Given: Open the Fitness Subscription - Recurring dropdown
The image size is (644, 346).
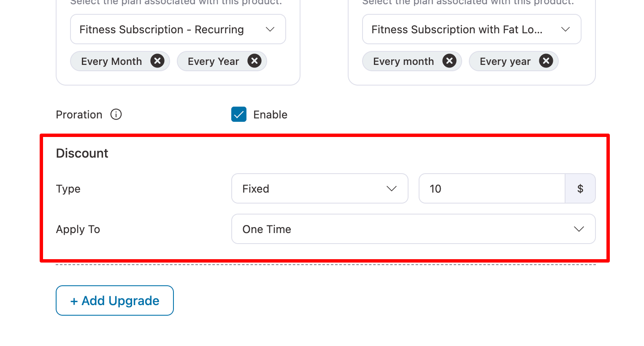Looking at the screenshot, I should pos(177,29).
